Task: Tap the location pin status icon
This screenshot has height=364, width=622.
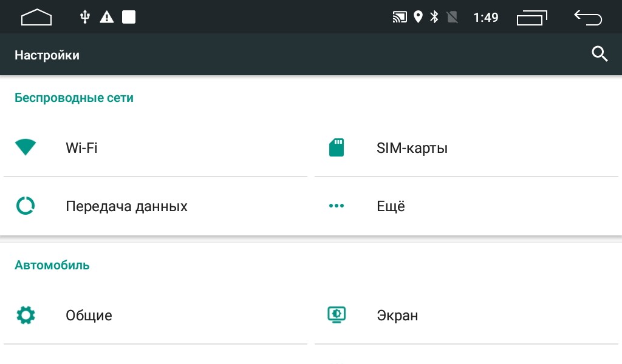Action: click(418, 17)
